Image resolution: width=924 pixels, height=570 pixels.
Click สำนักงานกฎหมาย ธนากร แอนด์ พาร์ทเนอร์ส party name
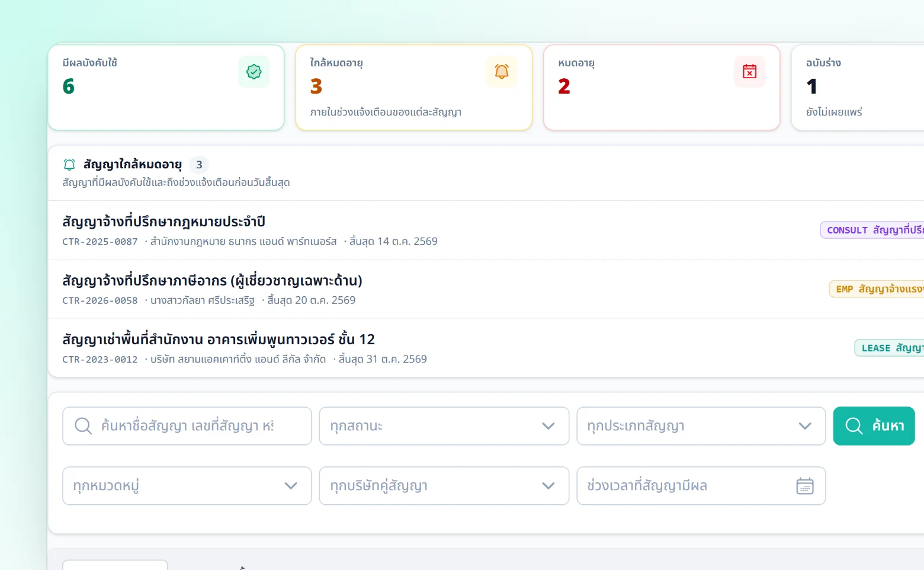pos(243,242)
